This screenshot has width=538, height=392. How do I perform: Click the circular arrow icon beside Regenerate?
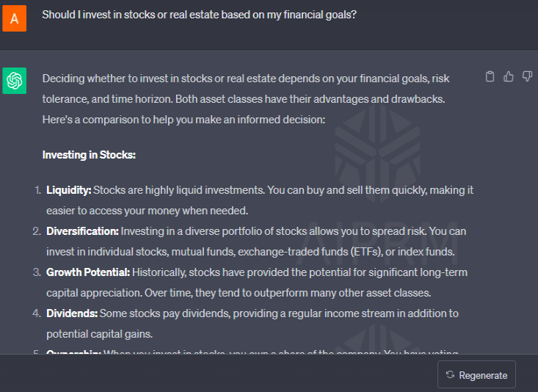(450, 374)
